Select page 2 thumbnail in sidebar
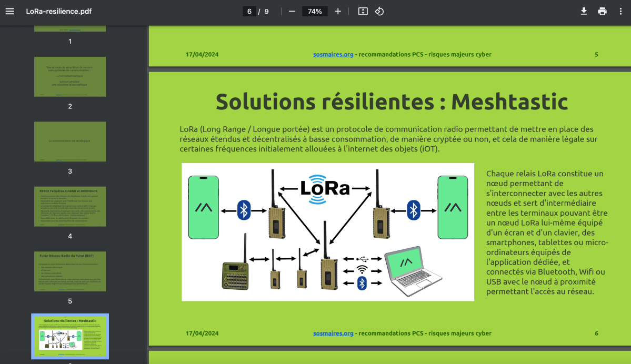Viewport: 631px width, 364px height. pos(70,77)
